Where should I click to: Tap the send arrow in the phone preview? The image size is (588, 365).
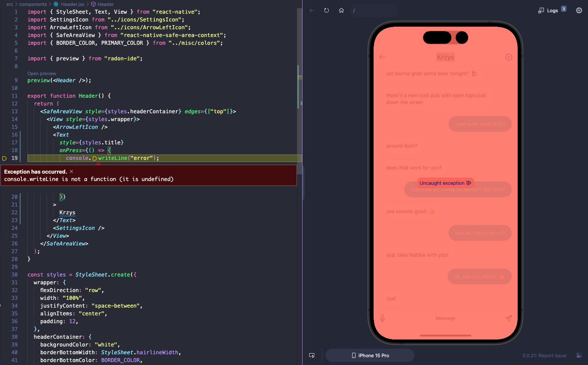508,318
